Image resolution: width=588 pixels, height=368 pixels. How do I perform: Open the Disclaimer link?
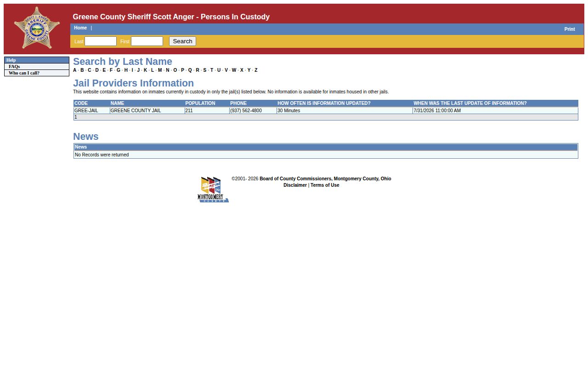[x=295, y=185]
